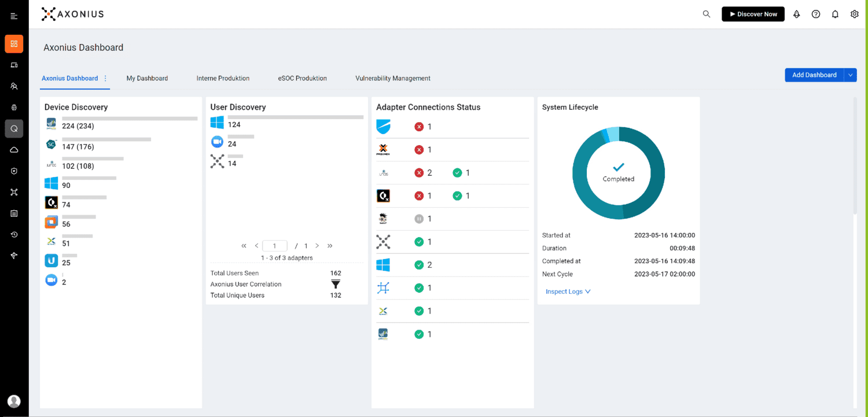Click the Windows adapter icon beside 90 devices
Viewport: 868px width, 417px height.
(52, 183)
